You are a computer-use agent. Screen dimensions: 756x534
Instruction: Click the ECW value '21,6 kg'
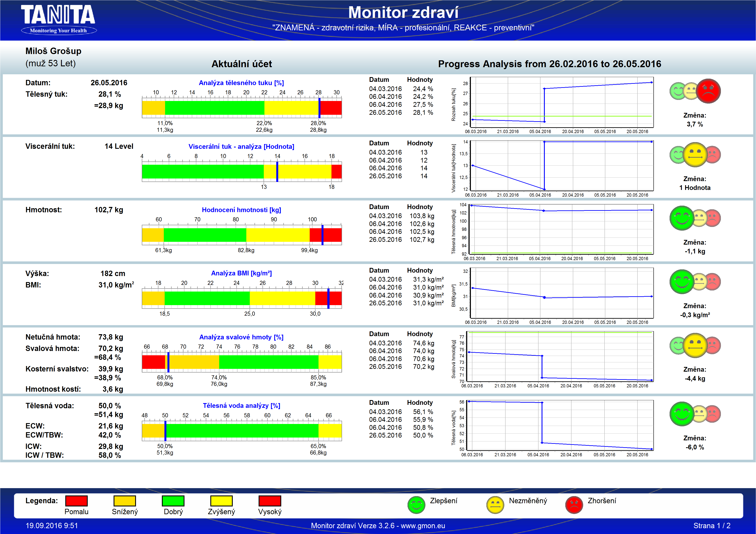tap(111, 426)
